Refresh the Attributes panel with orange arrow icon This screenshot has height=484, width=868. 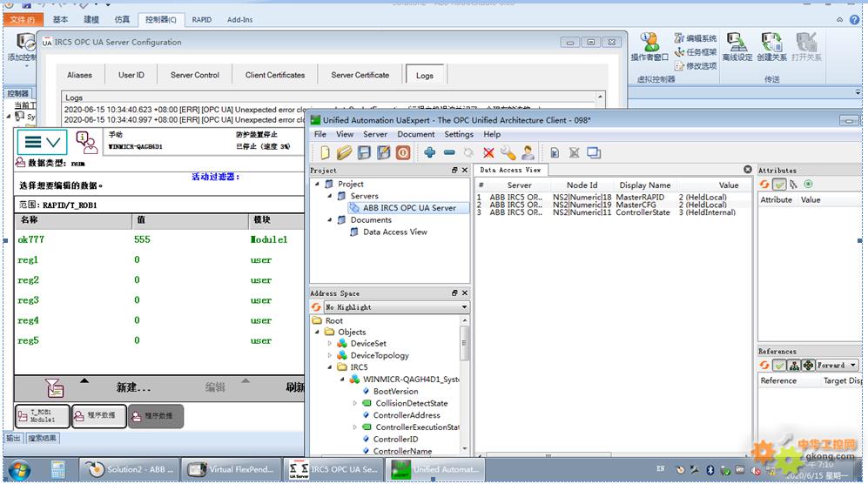point(764,184)
